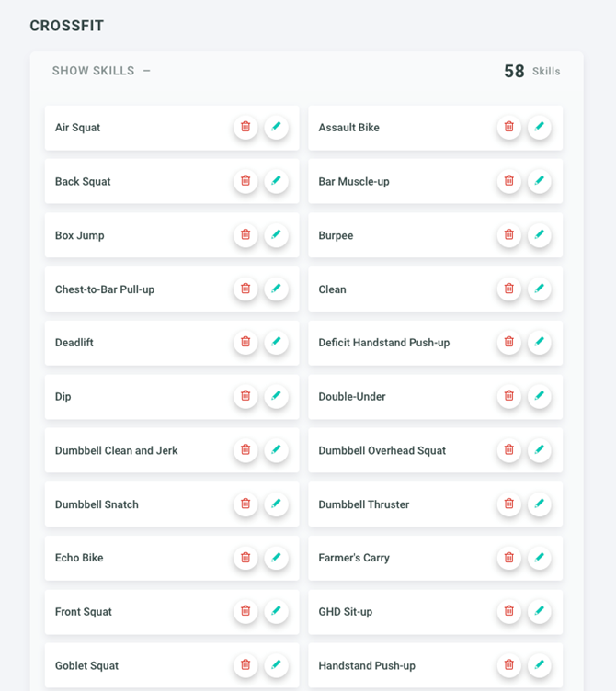Edit the Echo Bike skill
Screen dimensions: 616x691
tap(276, 558)
